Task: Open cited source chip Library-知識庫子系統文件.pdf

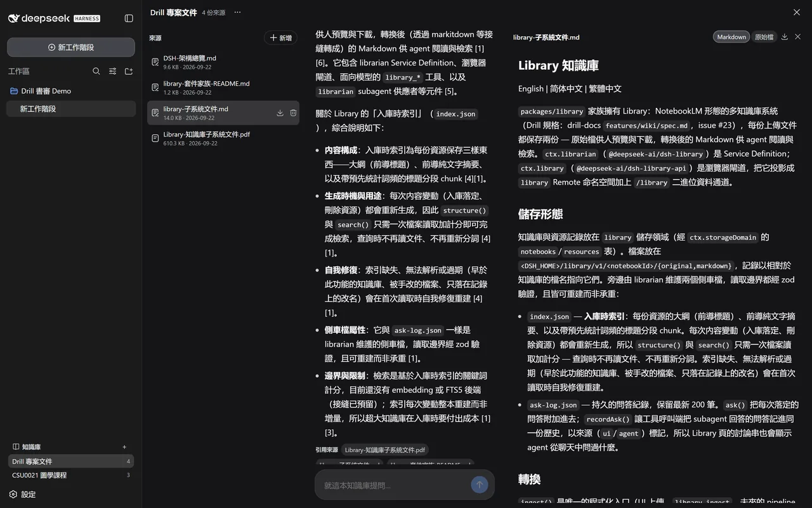Action: 384,450
